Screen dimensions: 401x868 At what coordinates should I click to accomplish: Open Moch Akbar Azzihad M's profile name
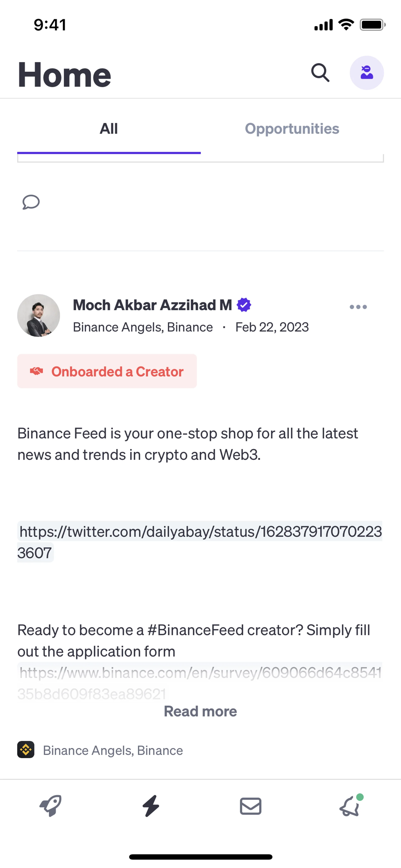152,305
